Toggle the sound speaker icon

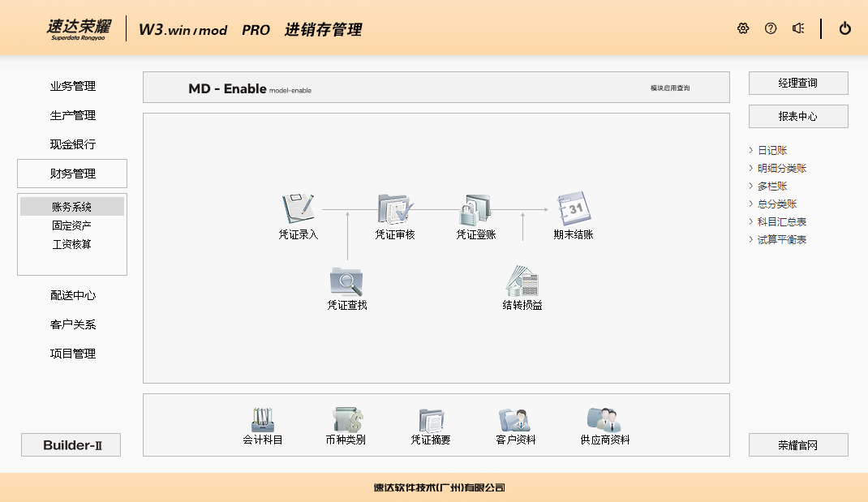(798, 28)
